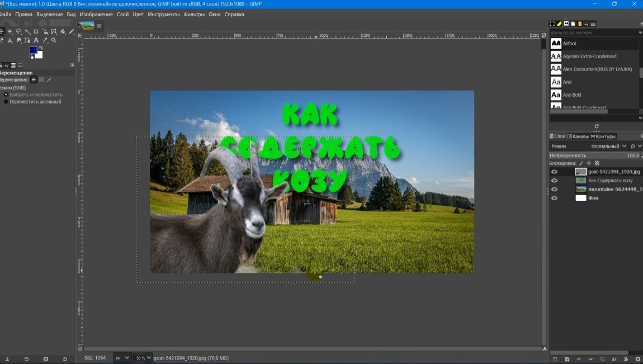The image size is (643, 364).
Task: Create a new layer at panel bottom
Action: tap(555, 359)
